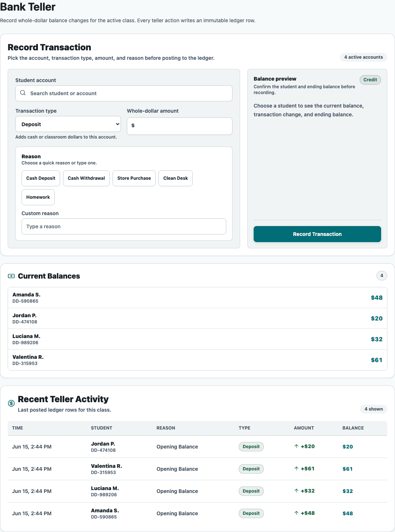
Task: Click the up arrow icon next to +$48
Action: (296, 513)
